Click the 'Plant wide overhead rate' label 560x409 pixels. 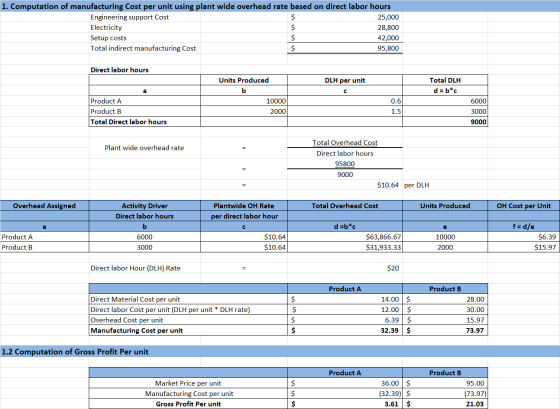coord(144,148)
